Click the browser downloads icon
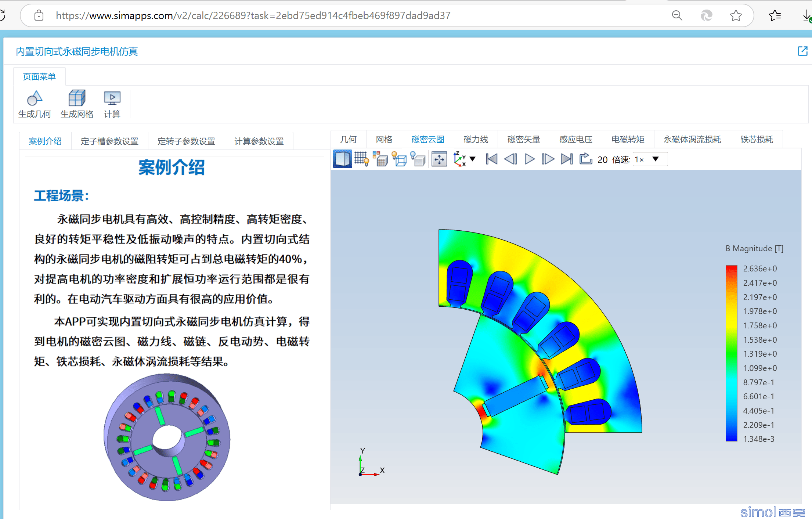 tap(806, 15)
